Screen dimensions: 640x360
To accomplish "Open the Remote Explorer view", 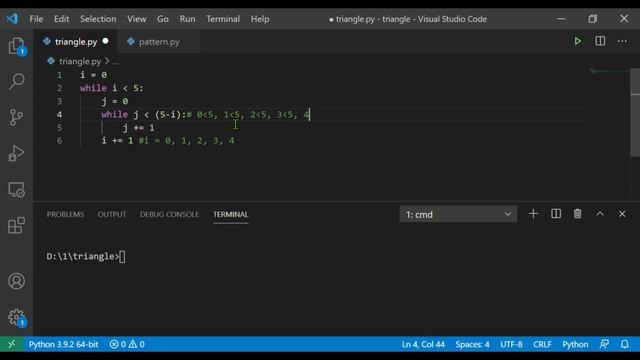I will click(x=16, y=190).
